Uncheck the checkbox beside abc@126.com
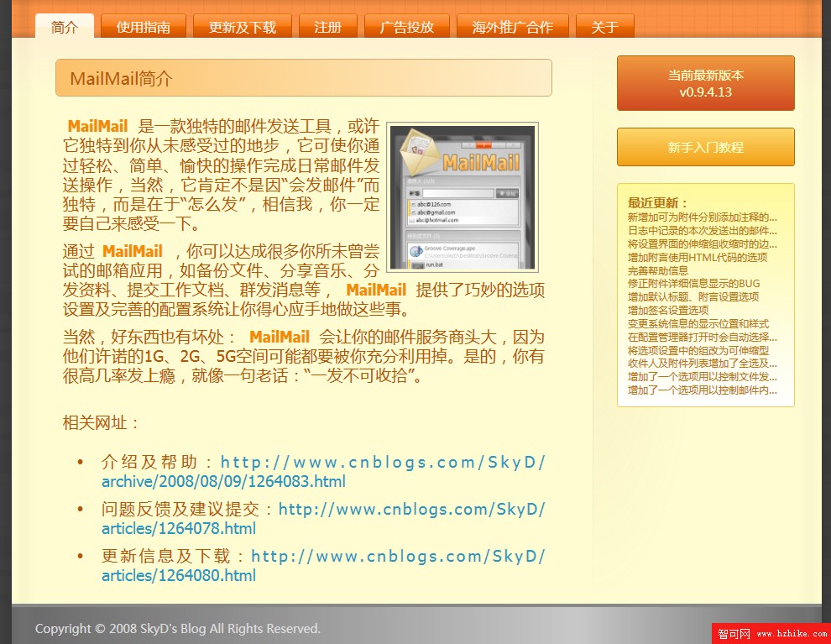 [414, 204]
